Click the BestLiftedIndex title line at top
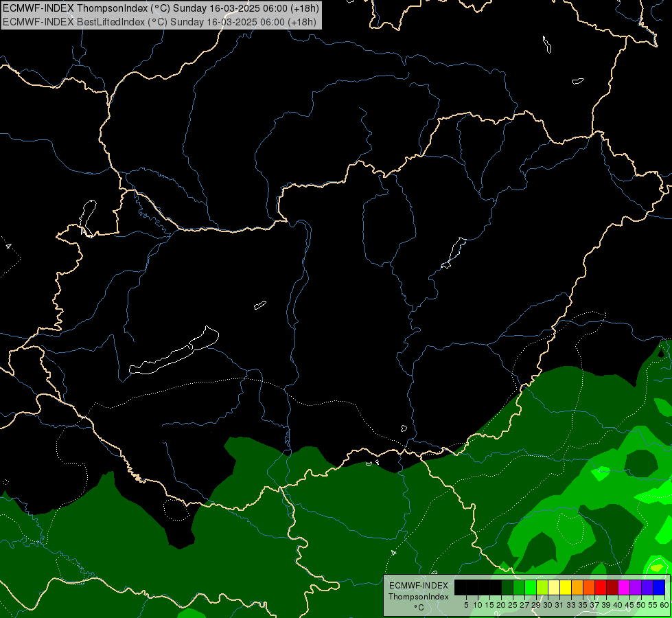Image resolution: width=672 pixels, height=618 pixels. (x=159, y=21)
